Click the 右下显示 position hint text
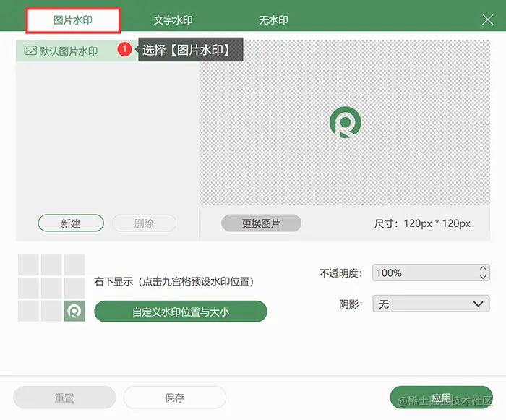Viewport: 506px width, 420px height. tap(174, 281)
